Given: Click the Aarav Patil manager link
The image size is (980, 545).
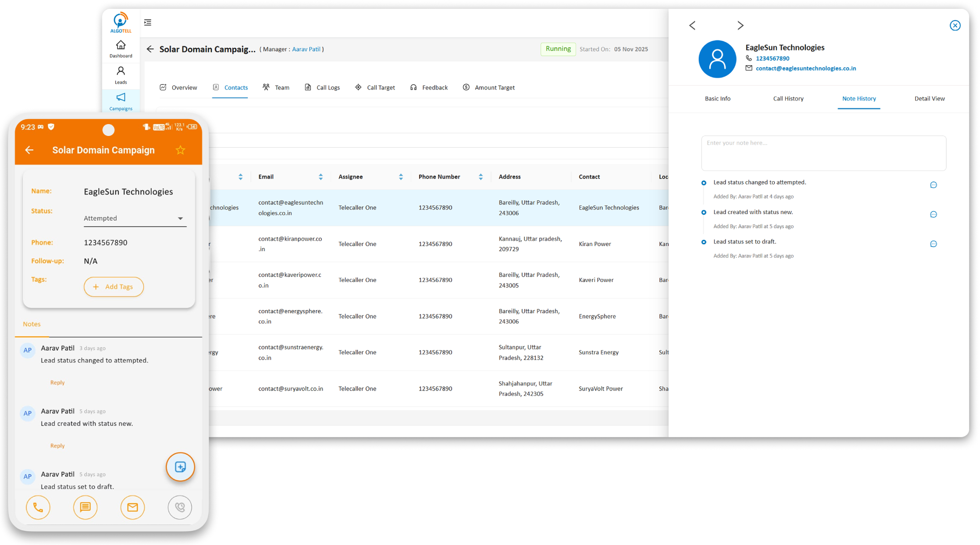Looking at the screenshot, I should pos(306,49).
